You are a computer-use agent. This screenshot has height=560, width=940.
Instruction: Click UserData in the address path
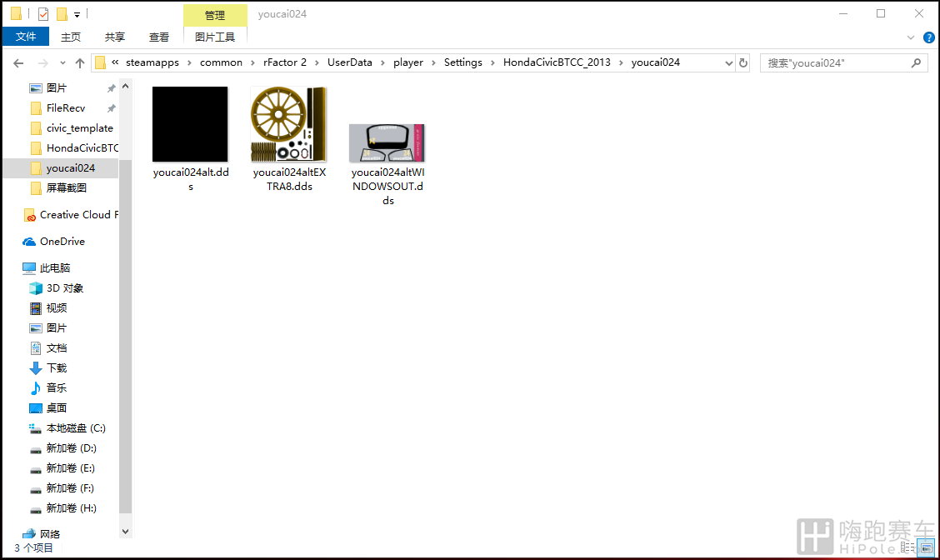(x=349, y=62)
